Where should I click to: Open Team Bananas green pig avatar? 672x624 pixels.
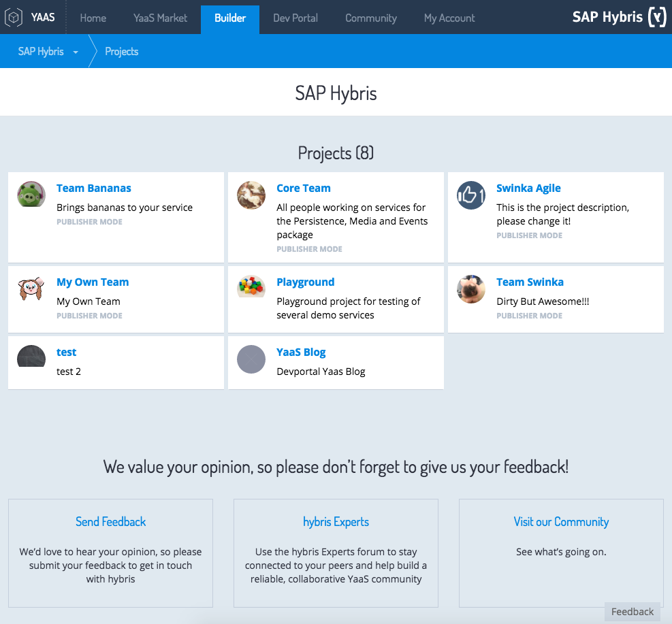[31, 195]
